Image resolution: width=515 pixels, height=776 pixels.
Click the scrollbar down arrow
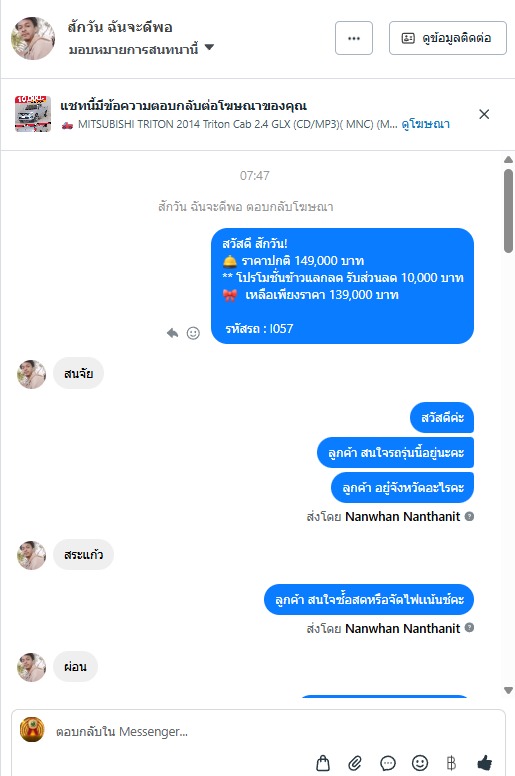click(508, 690)
